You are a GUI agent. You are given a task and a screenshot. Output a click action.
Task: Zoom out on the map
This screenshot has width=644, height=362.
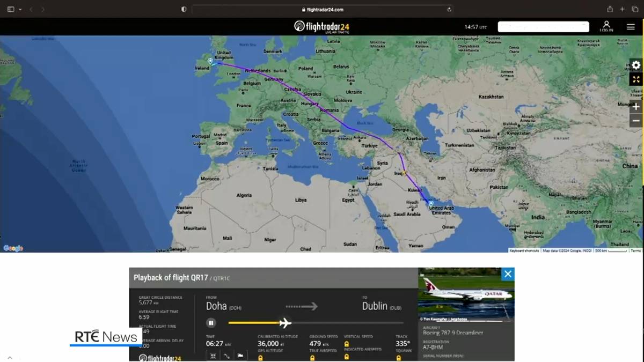[636, 121]
